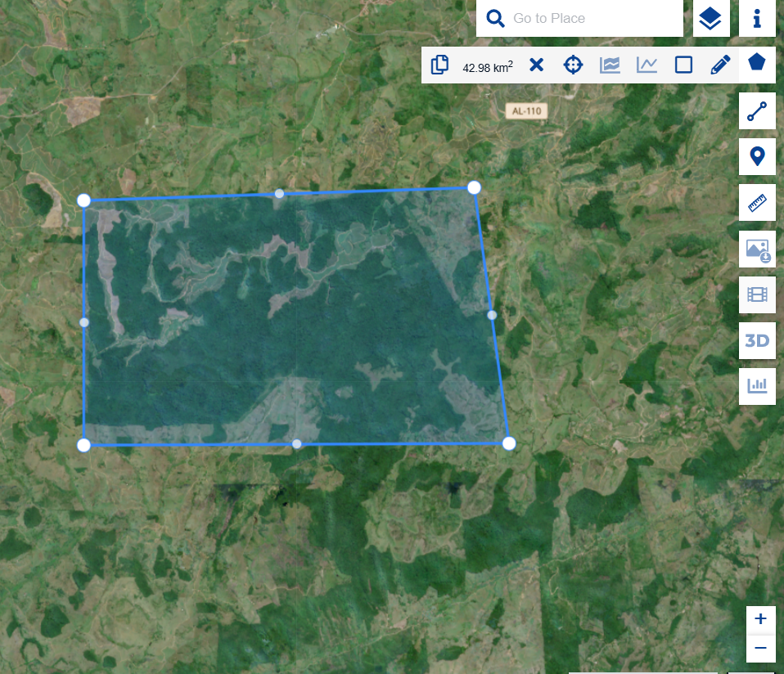Click the bottom edge midpoint handle
This screenshot has height=674, width=784.
coord(297,444)
